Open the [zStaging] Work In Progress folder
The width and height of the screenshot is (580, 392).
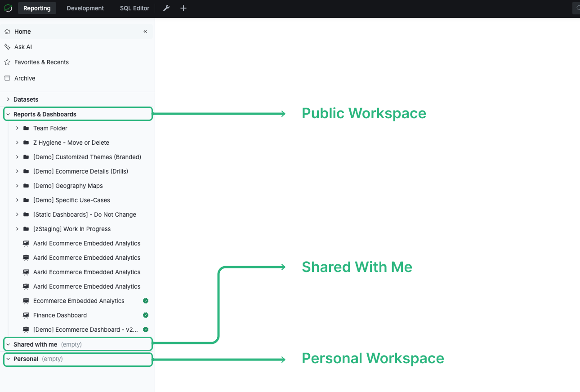(17, 229)
